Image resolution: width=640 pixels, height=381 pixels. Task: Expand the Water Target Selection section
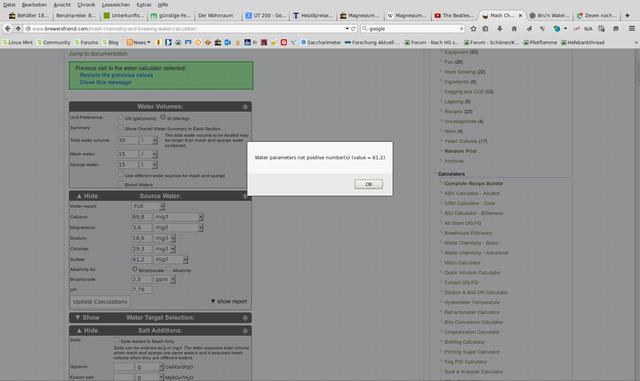160,318
